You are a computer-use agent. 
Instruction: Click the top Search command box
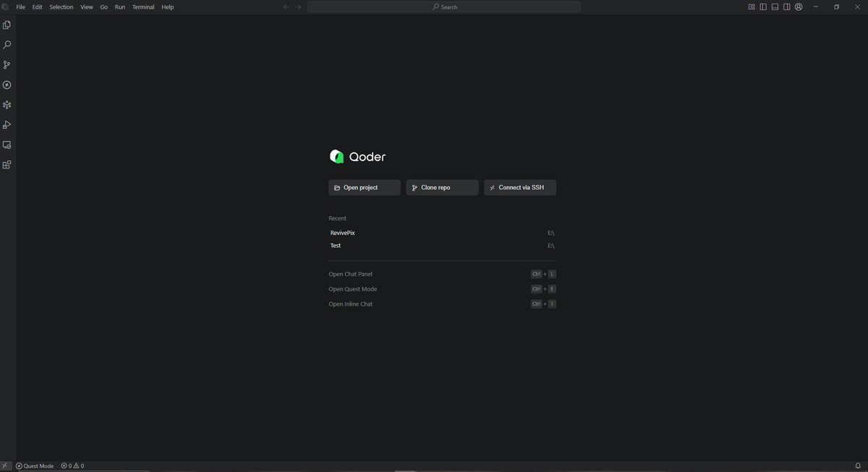coord(444,7)
